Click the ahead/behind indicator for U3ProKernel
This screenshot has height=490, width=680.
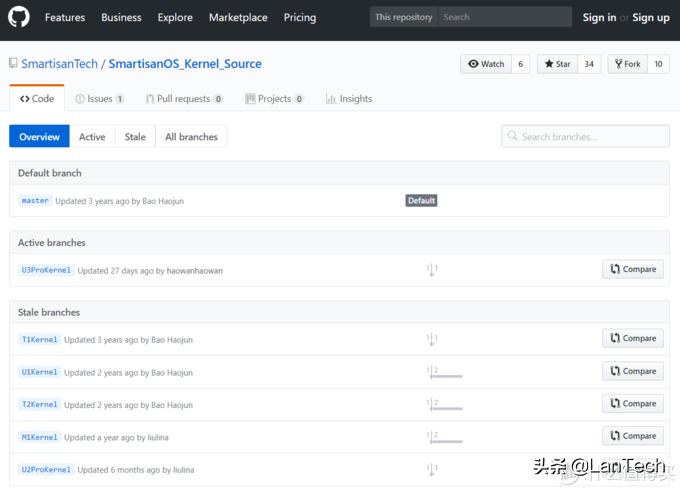[432, 270]
